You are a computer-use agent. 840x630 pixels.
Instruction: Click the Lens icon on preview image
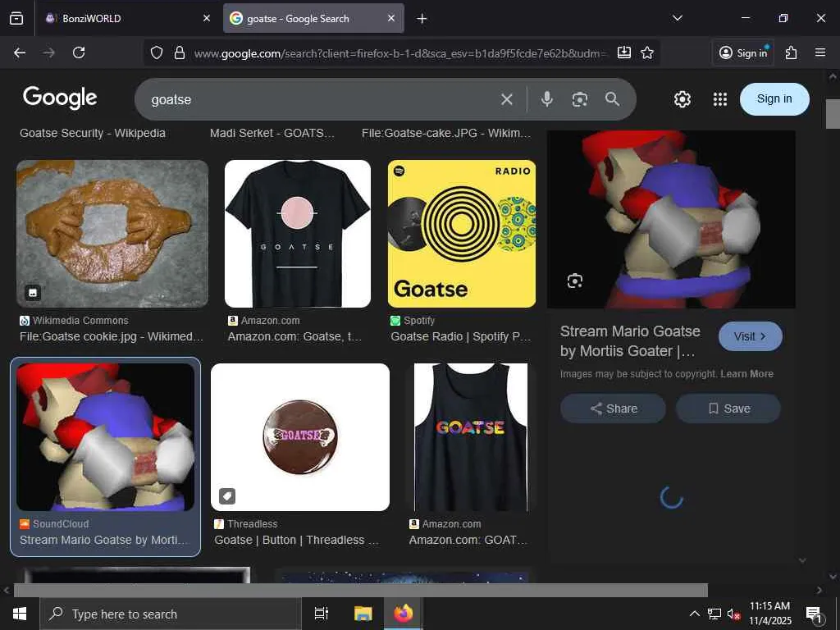(x=575, y=281)
